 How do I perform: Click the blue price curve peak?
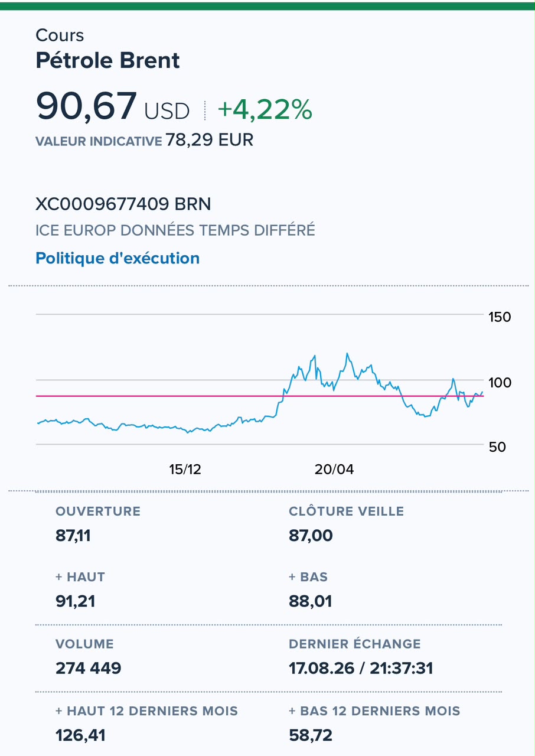pyautogui.click(x=347, y=354)
